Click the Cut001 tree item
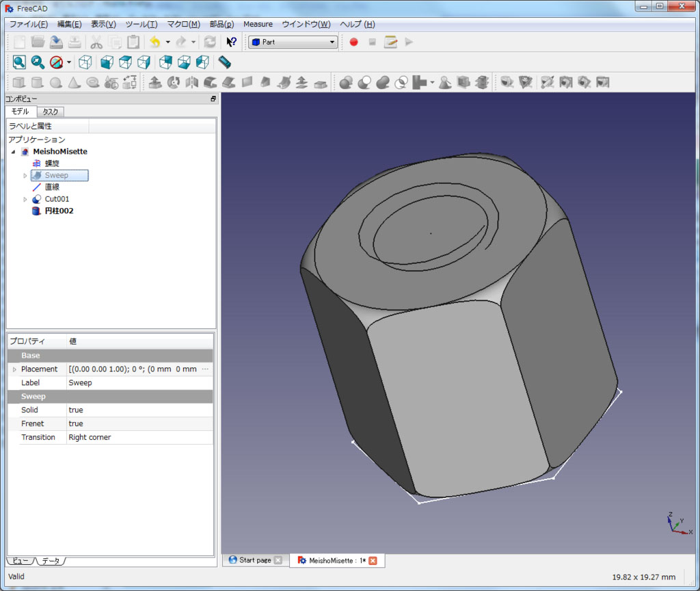The height and width of the screenshot is (591, 700). click(57, 199)
